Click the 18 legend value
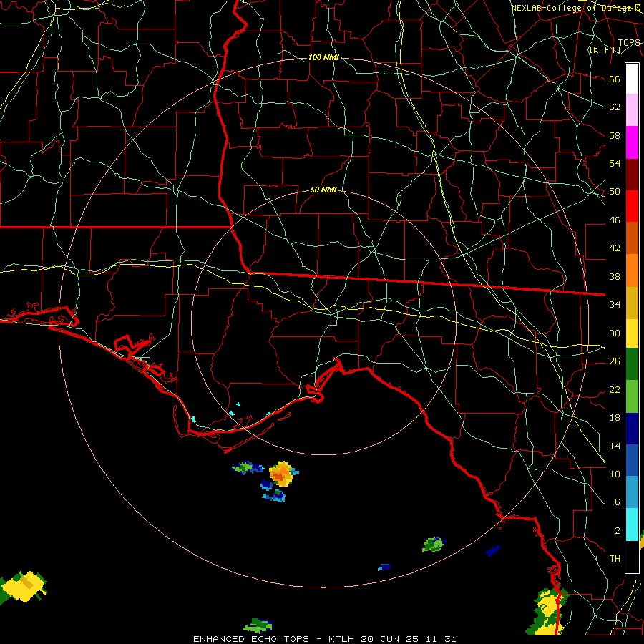This screenshot has height=644, width=644. 615,418
